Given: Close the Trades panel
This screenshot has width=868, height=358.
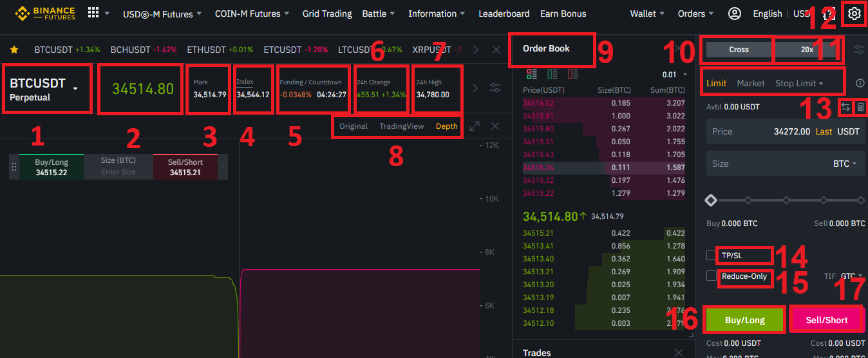Looking at the screenshot, I should [678, 352].
